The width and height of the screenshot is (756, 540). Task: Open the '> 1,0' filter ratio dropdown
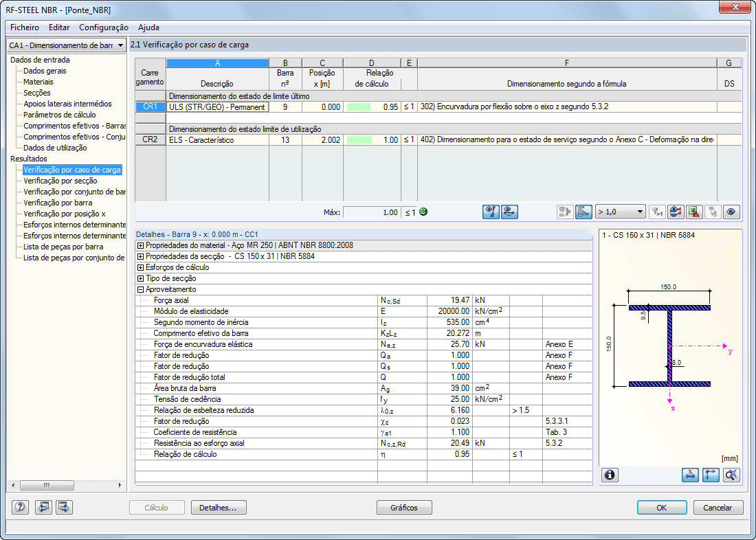click(x=620, y=212)
